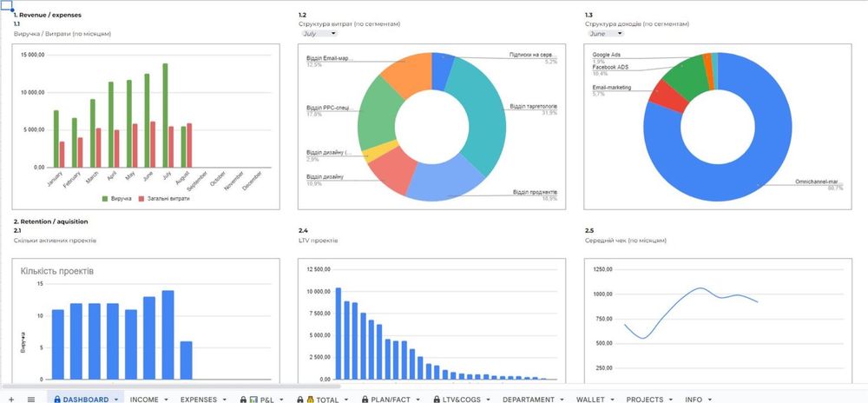Click the lock icon on LTV&COGS tab
Screen dimensions: 868x403
437,400
